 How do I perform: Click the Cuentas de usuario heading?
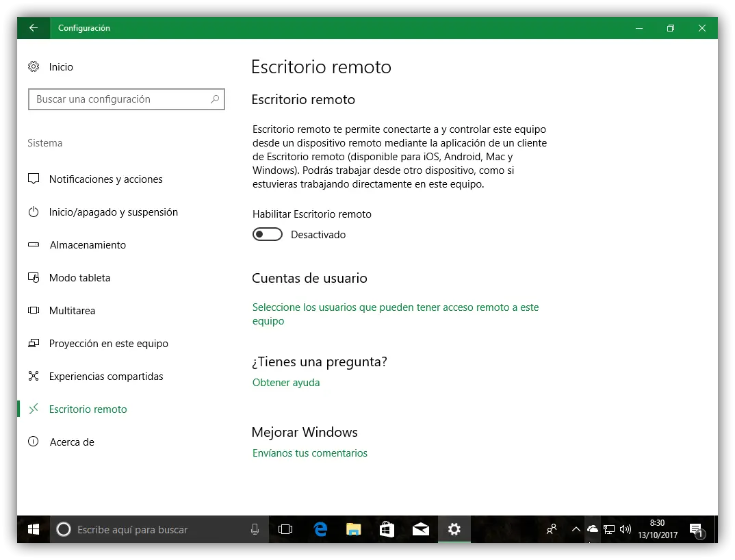tap(309, 278)
